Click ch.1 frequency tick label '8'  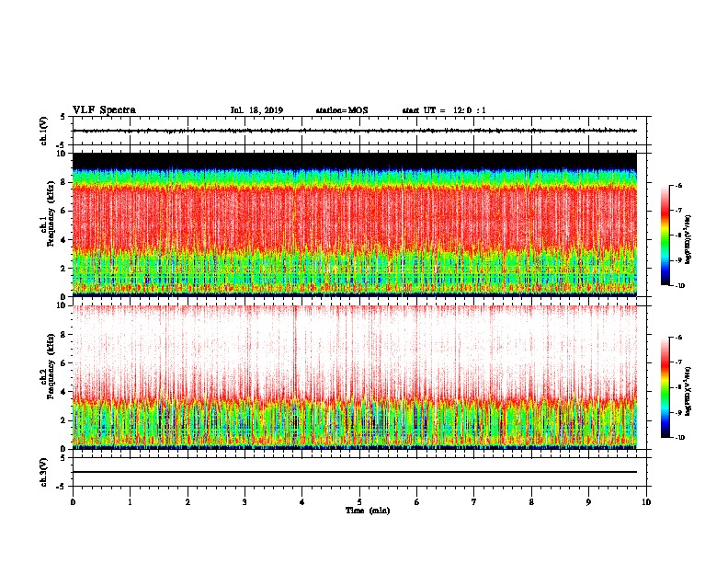[64, 182]
